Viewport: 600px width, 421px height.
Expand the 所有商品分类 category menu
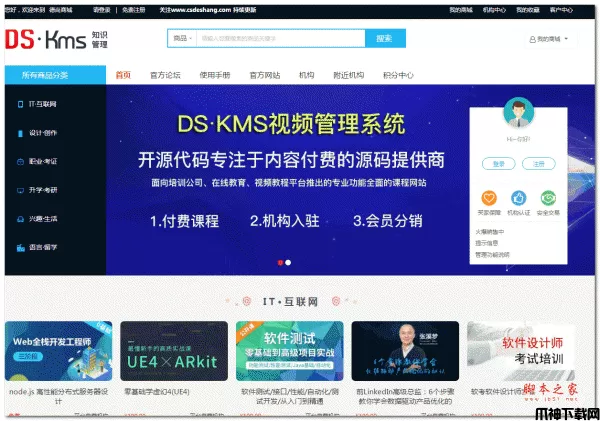click(55, 75)
